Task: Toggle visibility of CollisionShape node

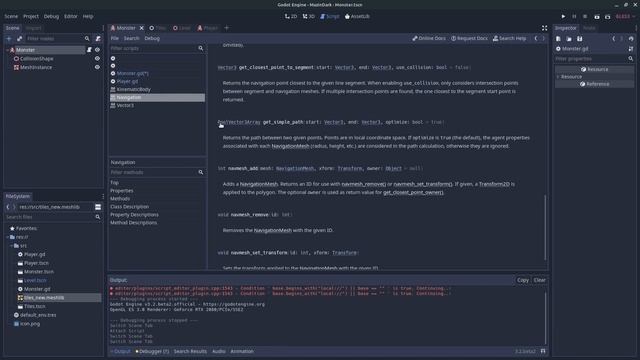Action: tap(97, 59)
